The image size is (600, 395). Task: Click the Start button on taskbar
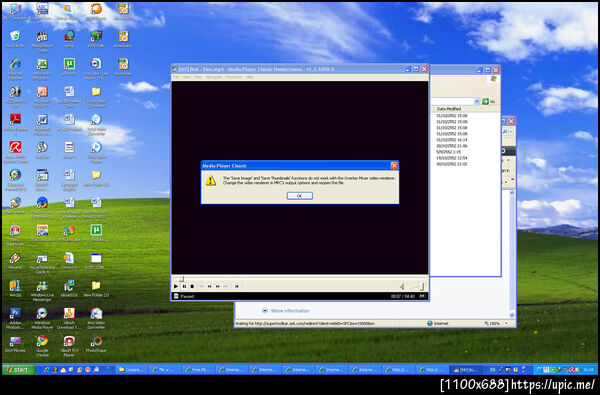19,369
